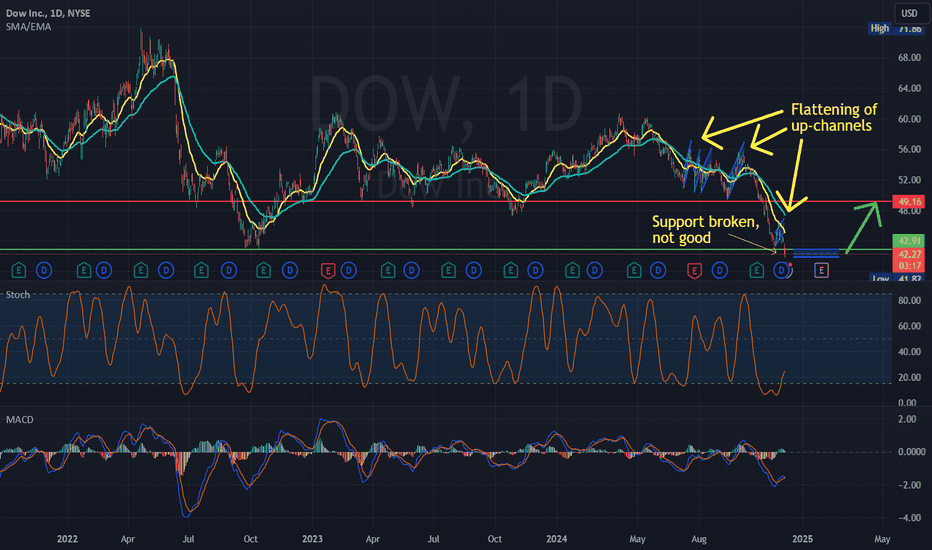Click the 0.0000 value on the MACD scale

tap(911, 452)
